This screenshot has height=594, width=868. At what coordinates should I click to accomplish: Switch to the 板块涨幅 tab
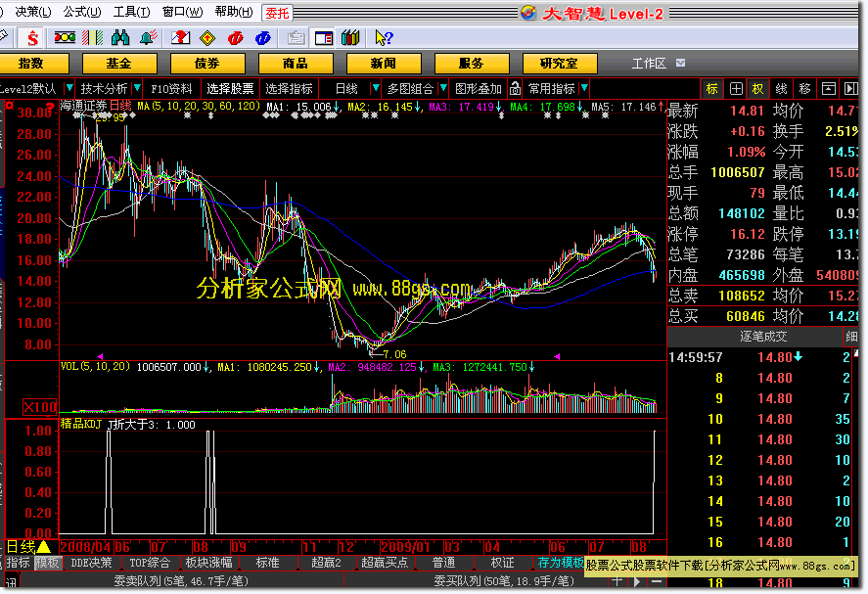tap(208, 563)
